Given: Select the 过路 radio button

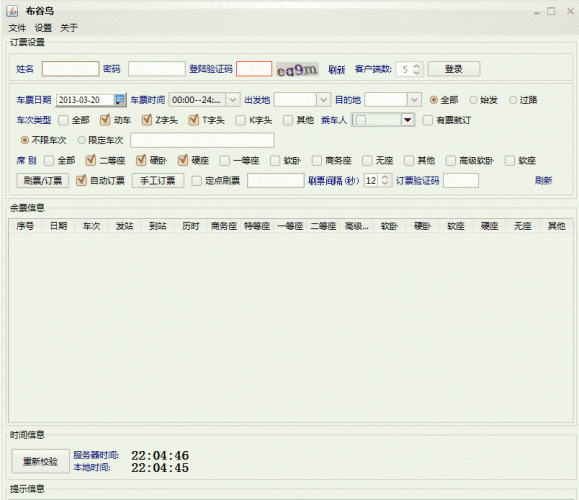Looking at the screenshot, I should (x=513, y=100).
